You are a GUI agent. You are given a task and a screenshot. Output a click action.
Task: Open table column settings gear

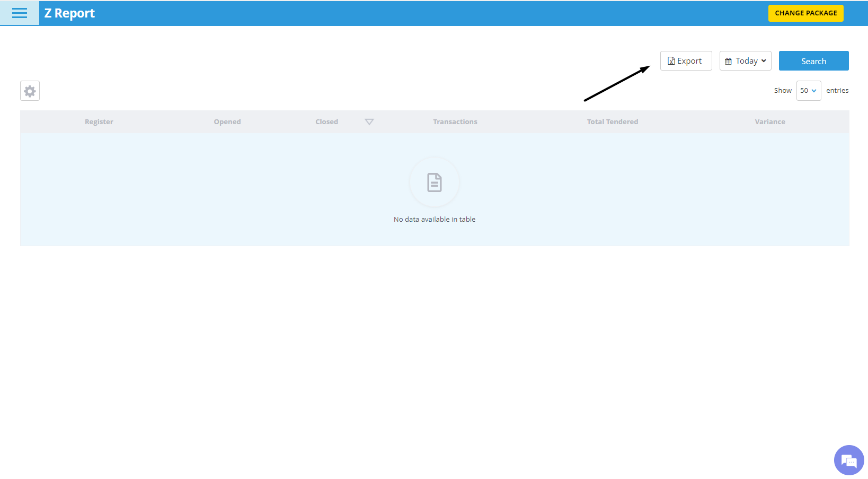(x=30, y=91)
